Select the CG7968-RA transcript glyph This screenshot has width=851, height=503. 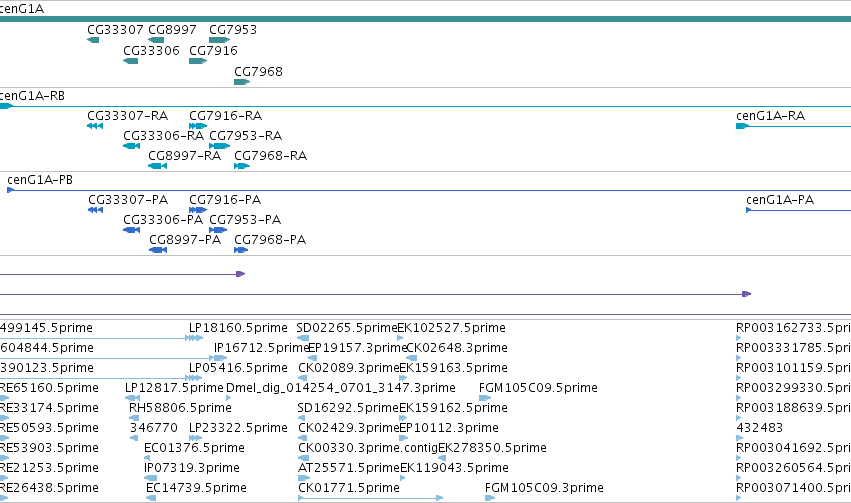(x=242, y=166)
